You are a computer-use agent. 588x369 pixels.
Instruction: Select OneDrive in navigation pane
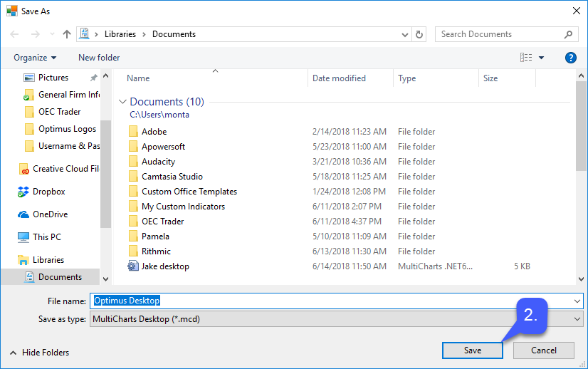click(x=43, y=214)
